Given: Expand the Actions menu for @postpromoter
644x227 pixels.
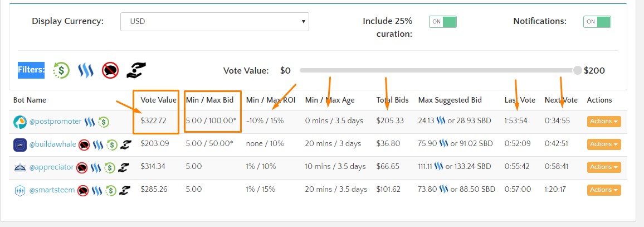Looking at the screenshot, I should pyautogui.click(x=604, y=122).
